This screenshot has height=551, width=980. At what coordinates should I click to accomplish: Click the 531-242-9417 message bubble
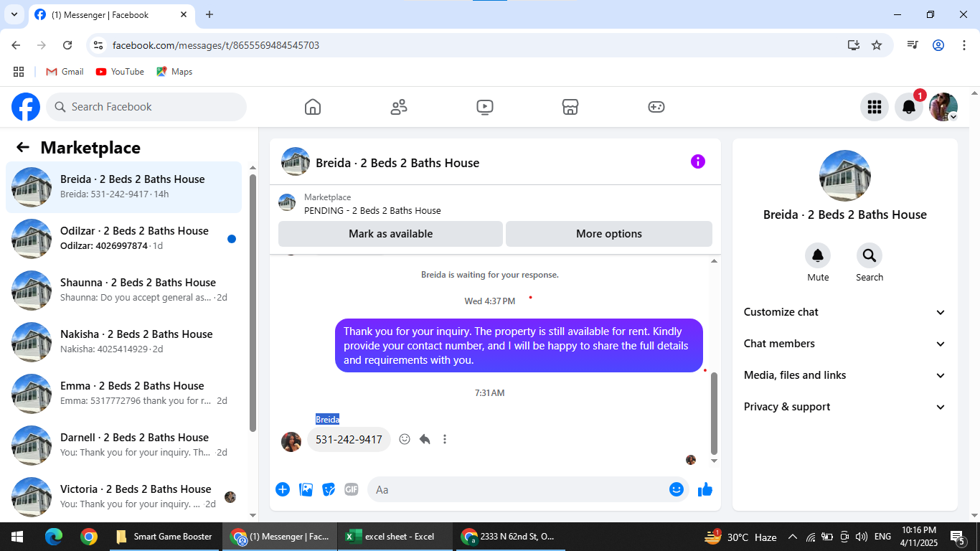(x=349, y=440)
